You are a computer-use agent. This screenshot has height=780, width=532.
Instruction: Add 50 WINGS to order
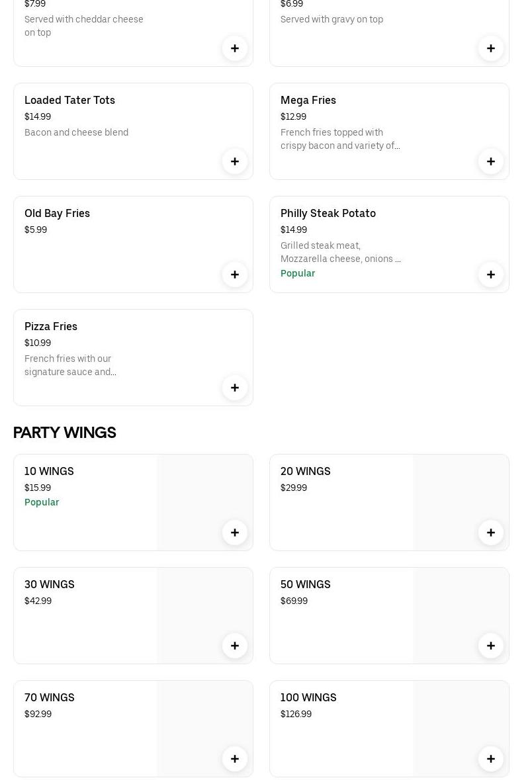click(x=490, y=646)
